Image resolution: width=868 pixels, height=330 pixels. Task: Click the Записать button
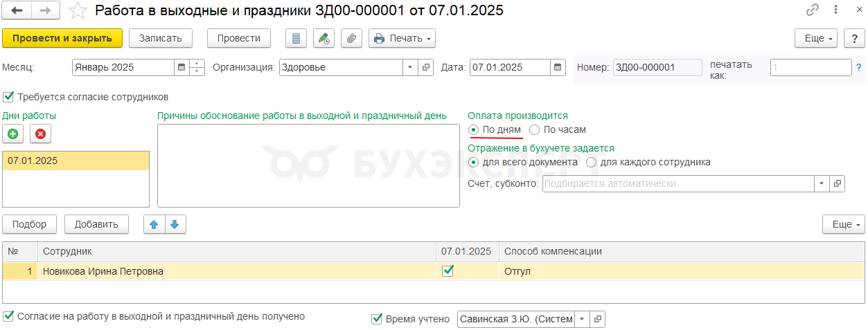click(x=161, y=38)
